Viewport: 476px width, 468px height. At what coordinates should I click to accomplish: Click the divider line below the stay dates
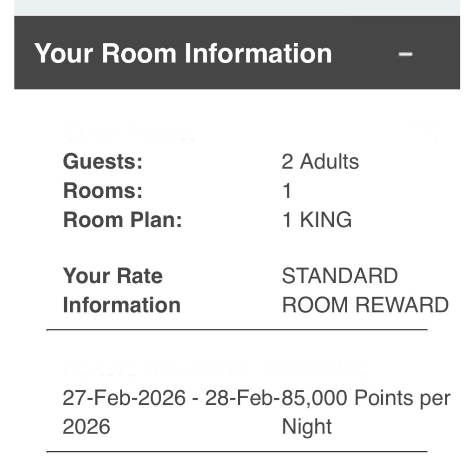pyautogui.click(x=237, y=451)
